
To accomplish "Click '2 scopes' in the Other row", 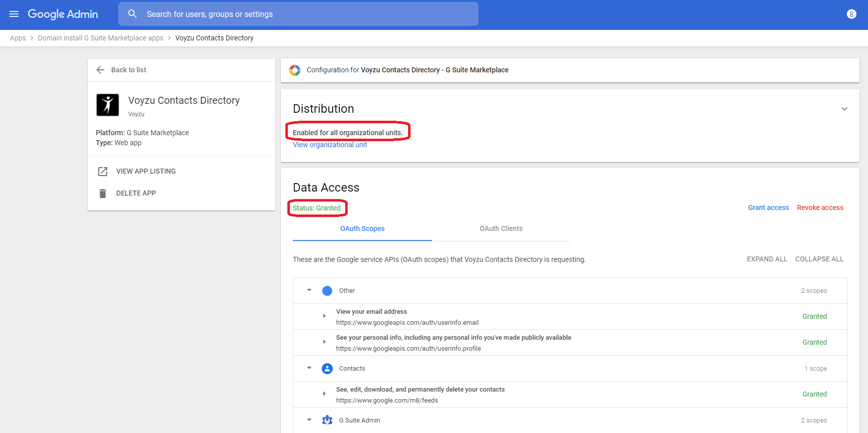I will [x=814, y=291].
